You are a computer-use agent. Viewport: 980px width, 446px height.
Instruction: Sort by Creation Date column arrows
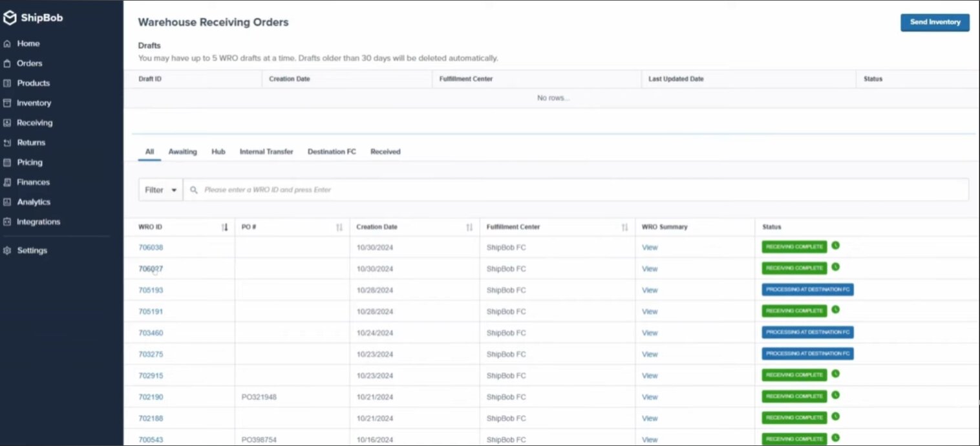point(469,228)
